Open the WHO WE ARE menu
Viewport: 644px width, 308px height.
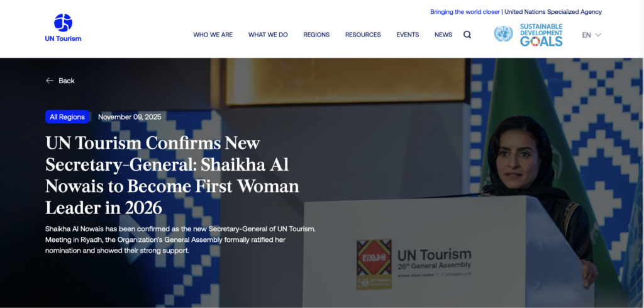(x=213, y=35)
